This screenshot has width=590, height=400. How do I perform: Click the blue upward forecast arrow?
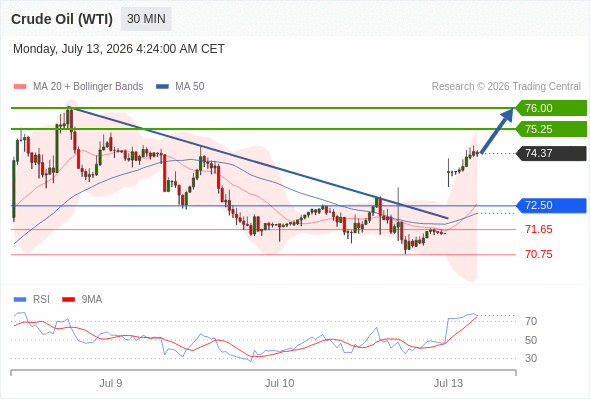click(x=497, y=131)
